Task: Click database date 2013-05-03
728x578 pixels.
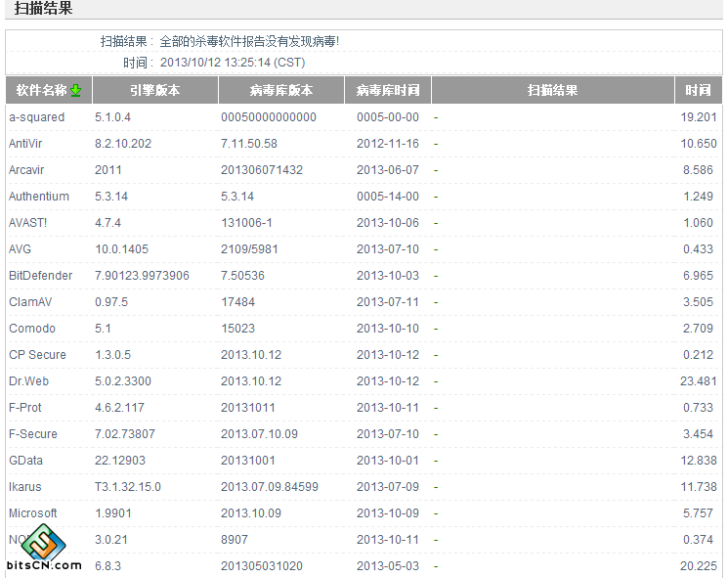Action: point(388,566)
